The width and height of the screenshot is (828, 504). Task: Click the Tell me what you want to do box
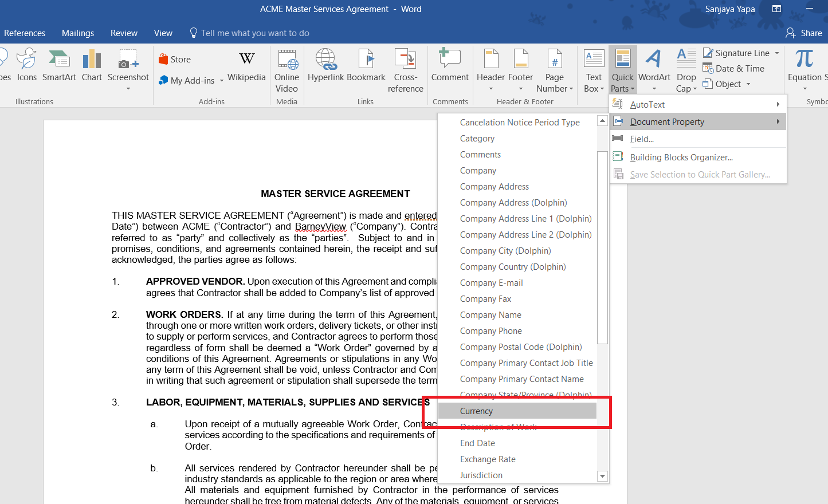(x=250, y=33)
